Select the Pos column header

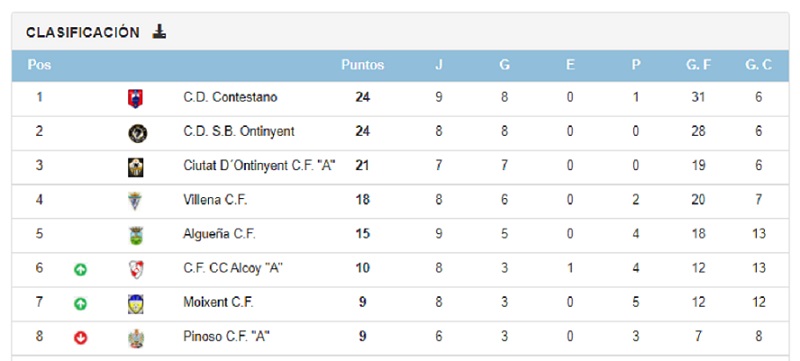tap(39, 65)
